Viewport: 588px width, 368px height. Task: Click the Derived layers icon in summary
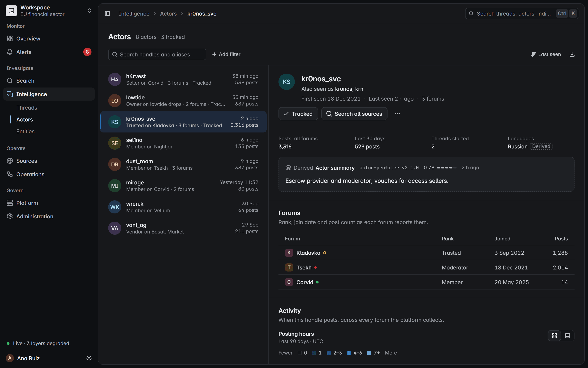[288, 168]
